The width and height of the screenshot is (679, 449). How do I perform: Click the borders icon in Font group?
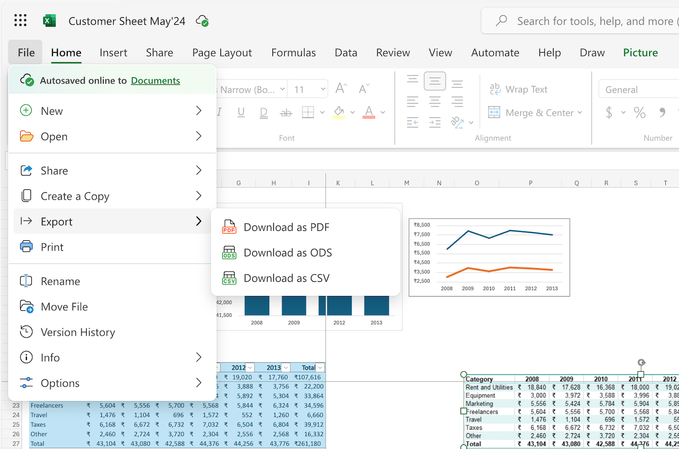point(308,113)
